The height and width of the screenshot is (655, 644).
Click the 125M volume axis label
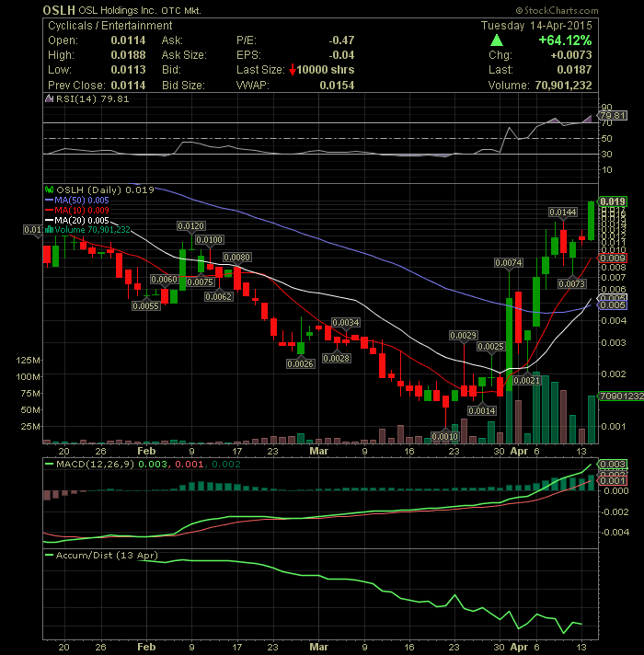(x=28, y=360)
